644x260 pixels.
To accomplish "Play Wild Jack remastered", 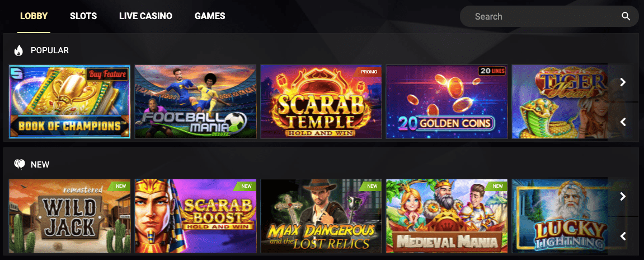I will (x=70, y=216).
